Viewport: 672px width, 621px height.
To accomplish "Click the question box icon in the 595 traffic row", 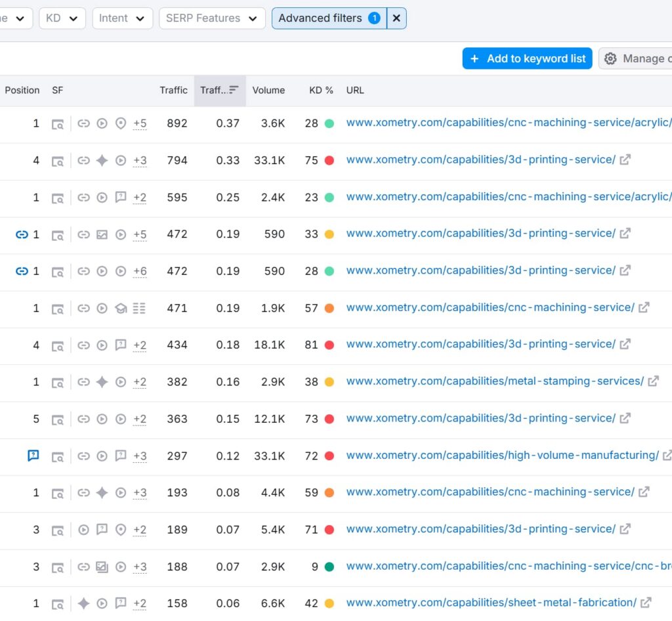I will click(121, 197).
